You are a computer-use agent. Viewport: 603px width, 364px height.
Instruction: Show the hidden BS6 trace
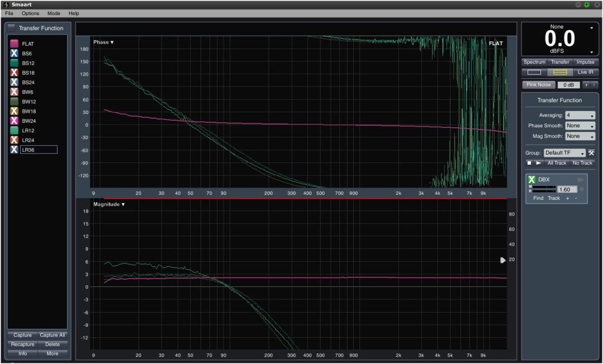[x=14, y=54]
